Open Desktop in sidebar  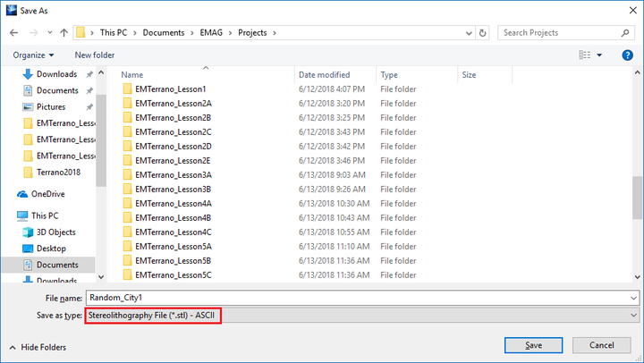pyautogui.click(x=51, y=249)
